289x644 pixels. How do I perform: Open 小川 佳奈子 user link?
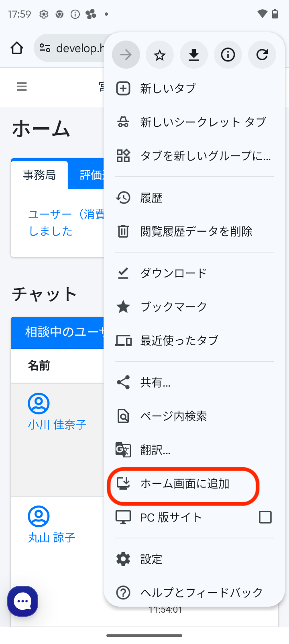pos(57,424)
